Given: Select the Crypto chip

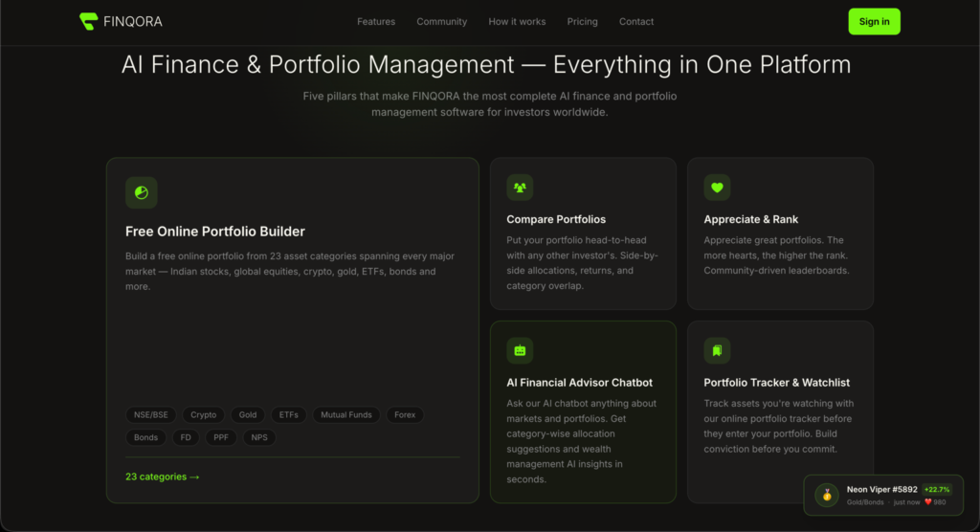Looking at the screenshot, I should (x=203, y=415).
